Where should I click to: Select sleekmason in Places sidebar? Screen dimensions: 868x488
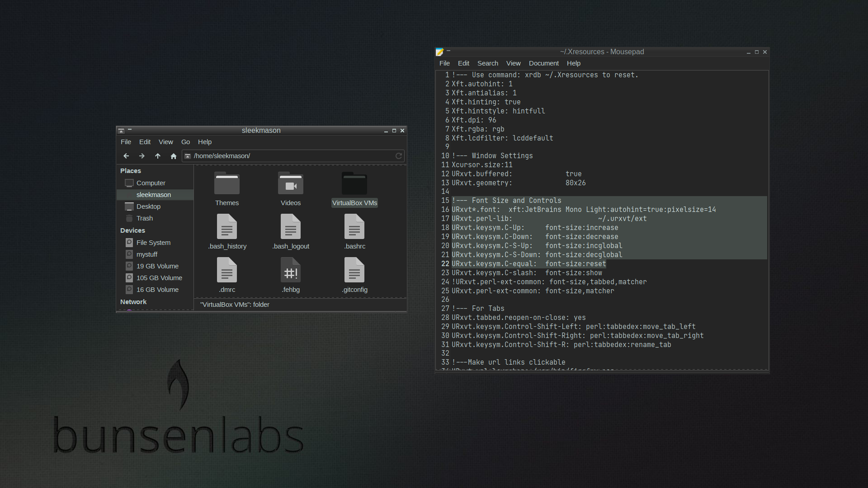point(155,195)
